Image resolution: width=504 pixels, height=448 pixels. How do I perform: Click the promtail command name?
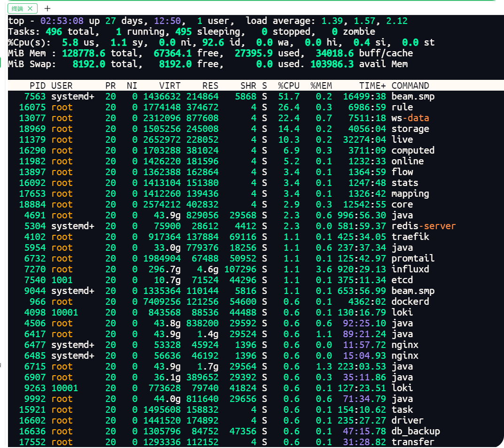pyautogui.click(x=413, y=258)
